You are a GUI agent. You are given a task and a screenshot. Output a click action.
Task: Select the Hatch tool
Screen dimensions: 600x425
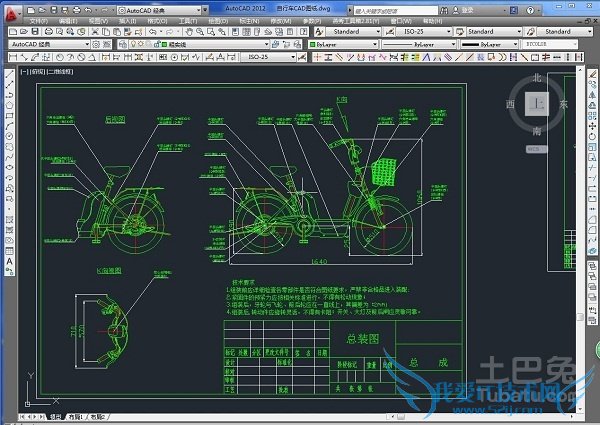click(x=10, y=220)
